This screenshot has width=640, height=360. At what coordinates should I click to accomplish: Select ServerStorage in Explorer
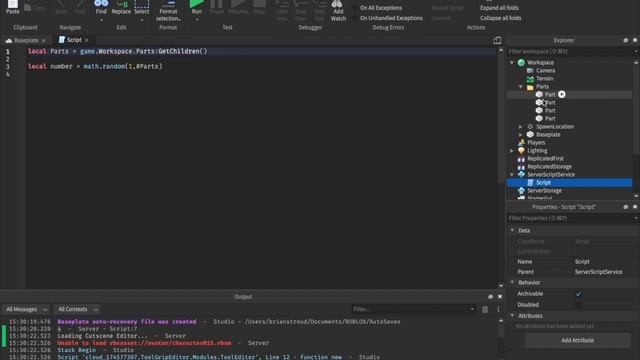point(544,191)
